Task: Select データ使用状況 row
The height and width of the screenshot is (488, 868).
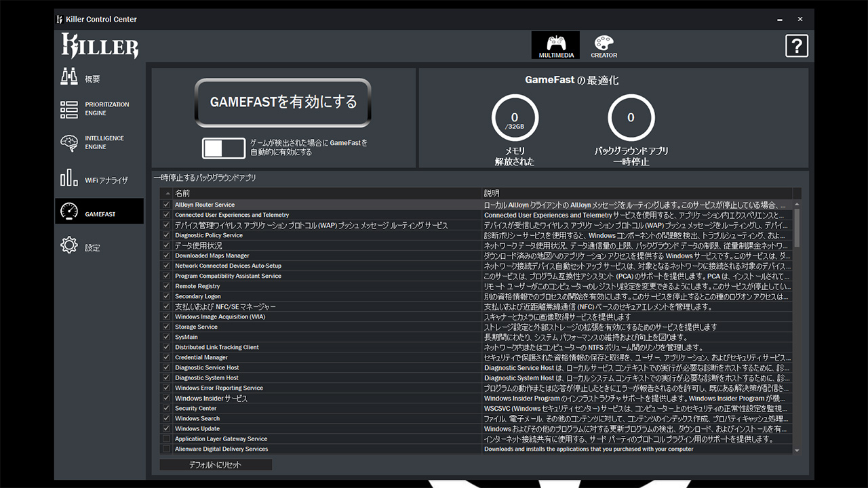Action: [x=476, y=245]
